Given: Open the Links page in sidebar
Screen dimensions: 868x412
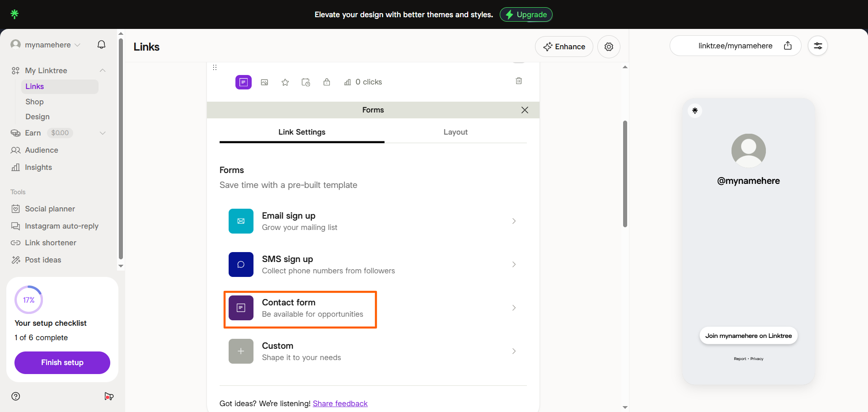Looking at the screenshot, I should (x=60, y=86).
